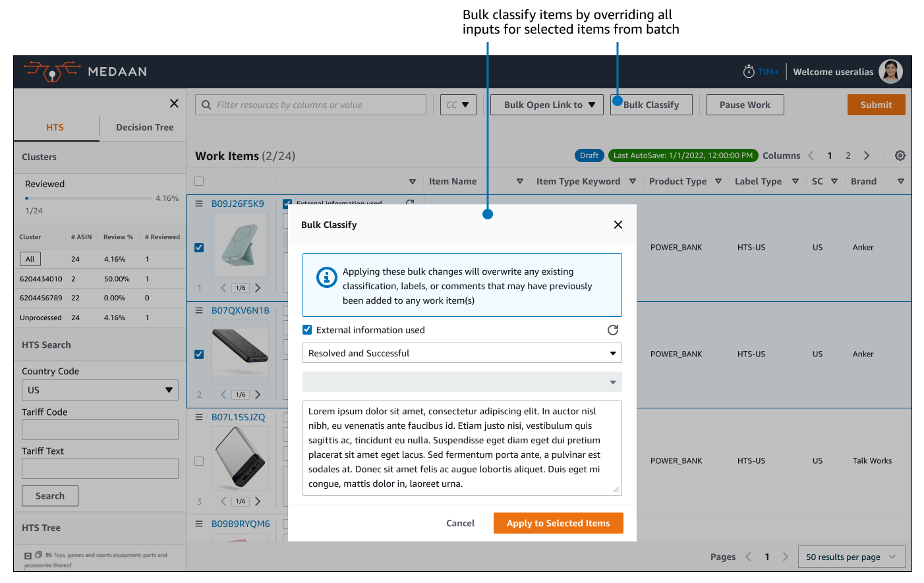This screenshot has width=924, height=583.
Task: Click the Submit button
Action: [x=876, y=105]
